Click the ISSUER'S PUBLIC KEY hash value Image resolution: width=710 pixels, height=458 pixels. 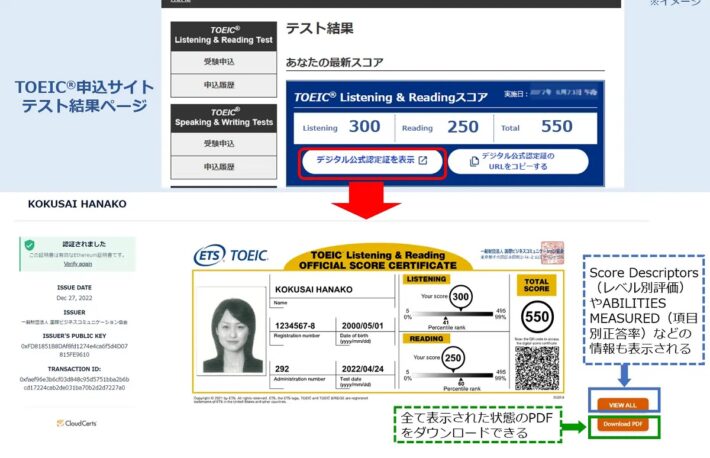pyautogui.click(x=74, y=350)
